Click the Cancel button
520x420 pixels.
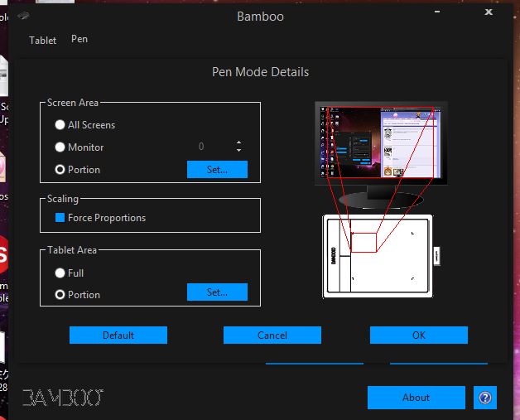click(272, 335)
